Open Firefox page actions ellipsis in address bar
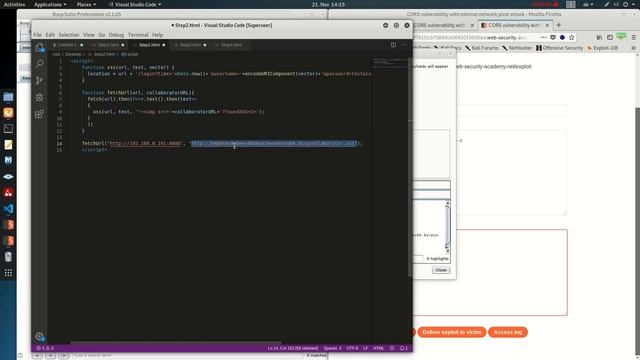This screenshot has height=360, width=640. pos(543,37)
